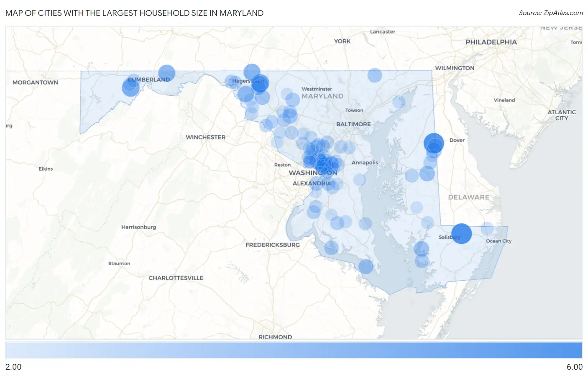Click the ATLANTIC CITY label
Screen dimensions: 588x376
[562, 115]
